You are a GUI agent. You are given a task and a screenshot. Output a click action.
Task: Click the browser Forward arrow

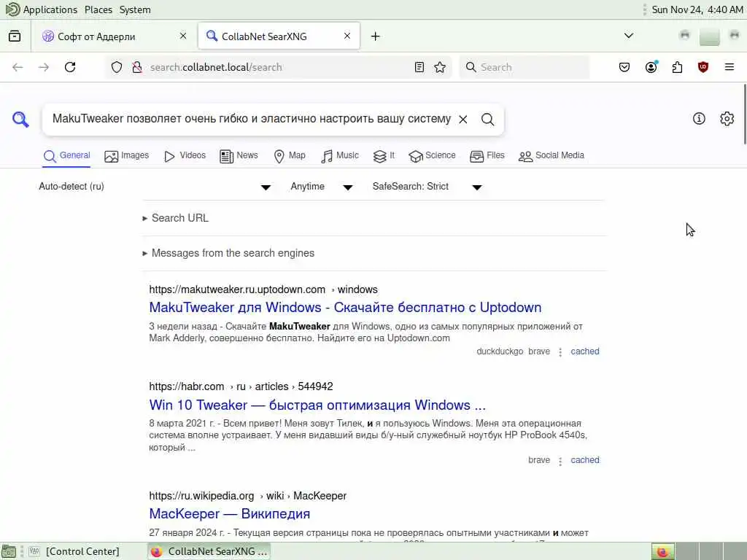coord(44,67)
